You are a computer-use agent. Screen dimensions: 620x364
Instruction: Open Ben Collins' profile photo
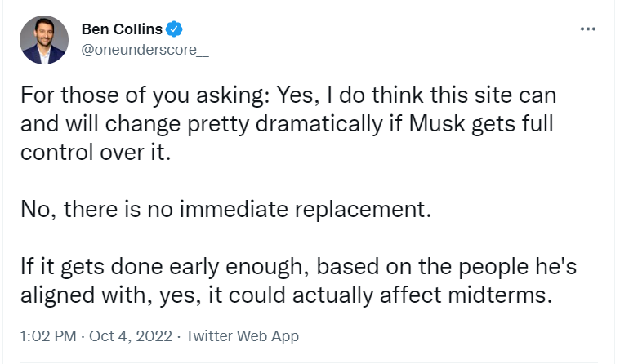tap(43, 39)
